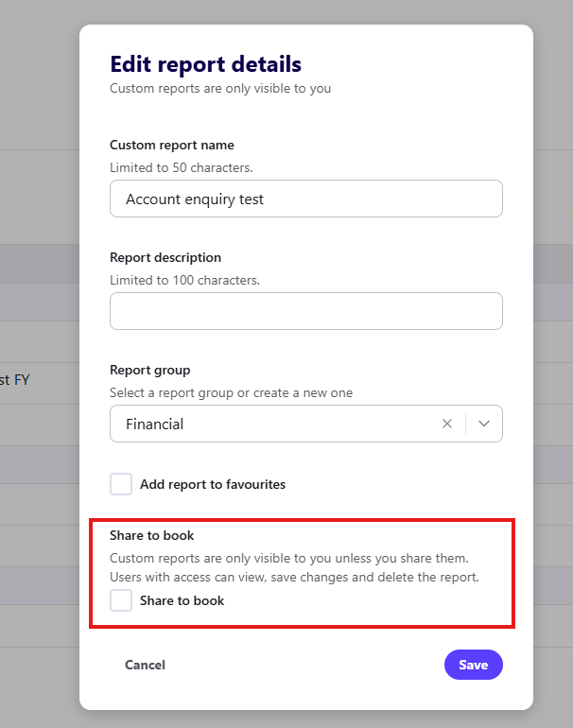Click the 'Limited to 100 characters' hint

point(184,280)
